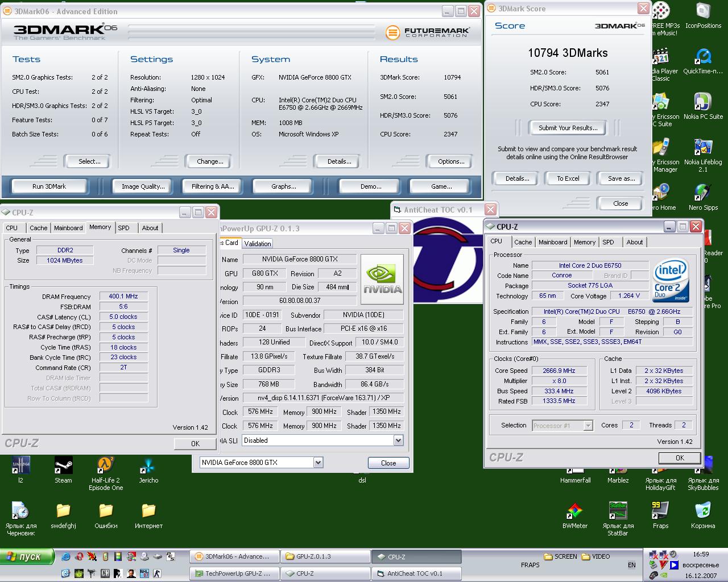Launch Opera from quick launch bar
Screen dimensions: 728x582
tap(79, 556)
